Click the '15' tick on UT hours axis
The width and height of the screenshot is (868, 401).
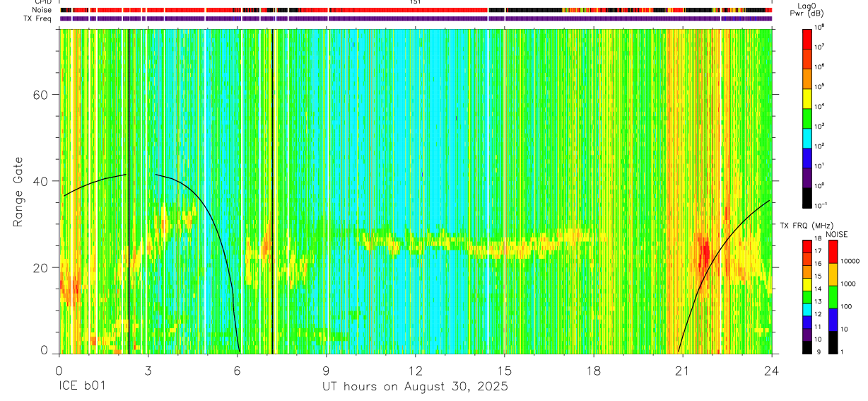click(x=505, y=371)
